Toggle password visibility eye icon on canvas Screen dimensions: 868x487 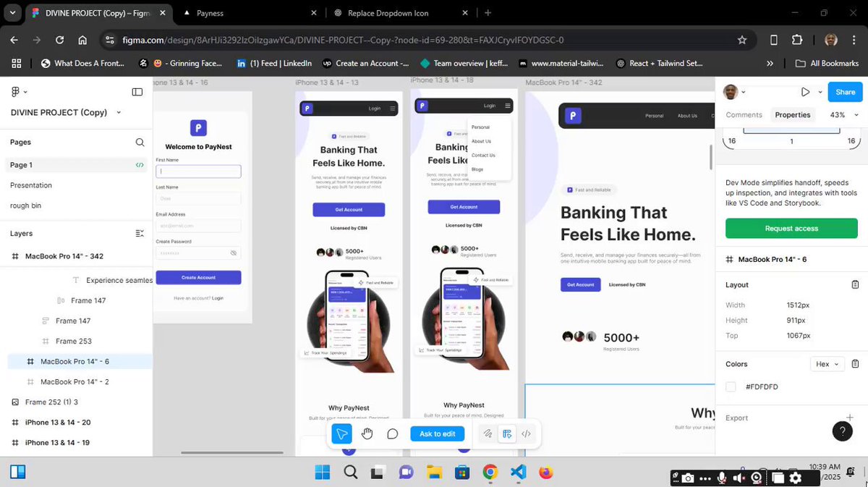[x=233, y=253]
